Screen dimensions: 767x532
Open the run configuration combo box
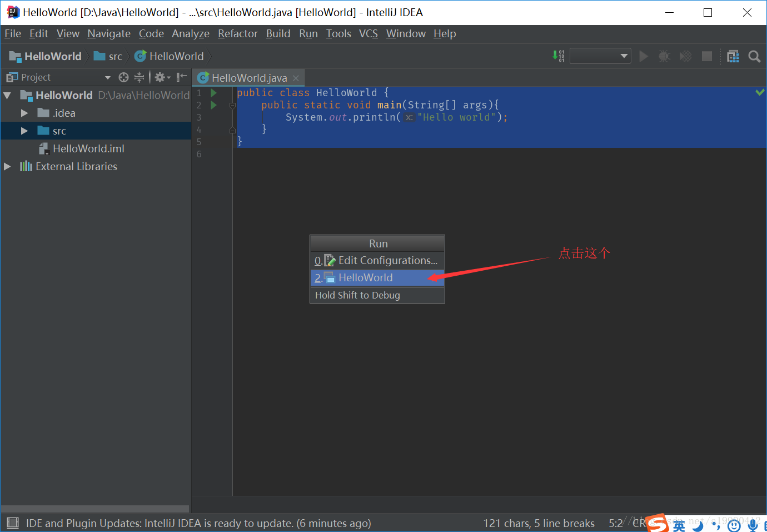pos(600,56)
